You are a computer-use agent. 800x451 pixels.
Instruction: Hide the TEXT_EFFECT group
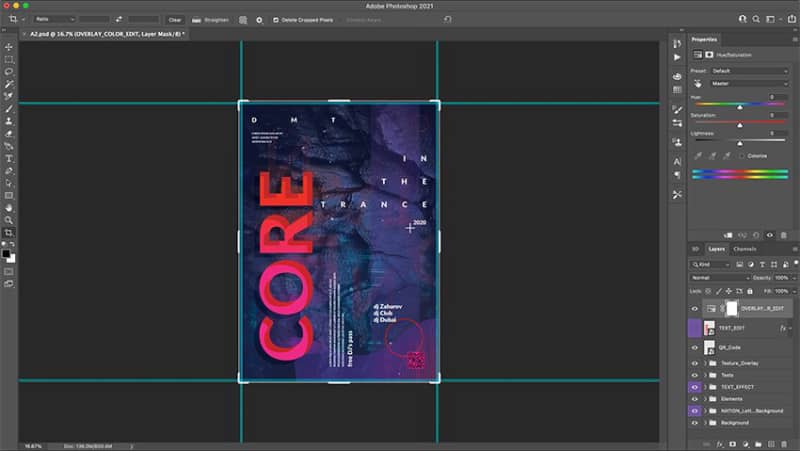click(694, 387)
